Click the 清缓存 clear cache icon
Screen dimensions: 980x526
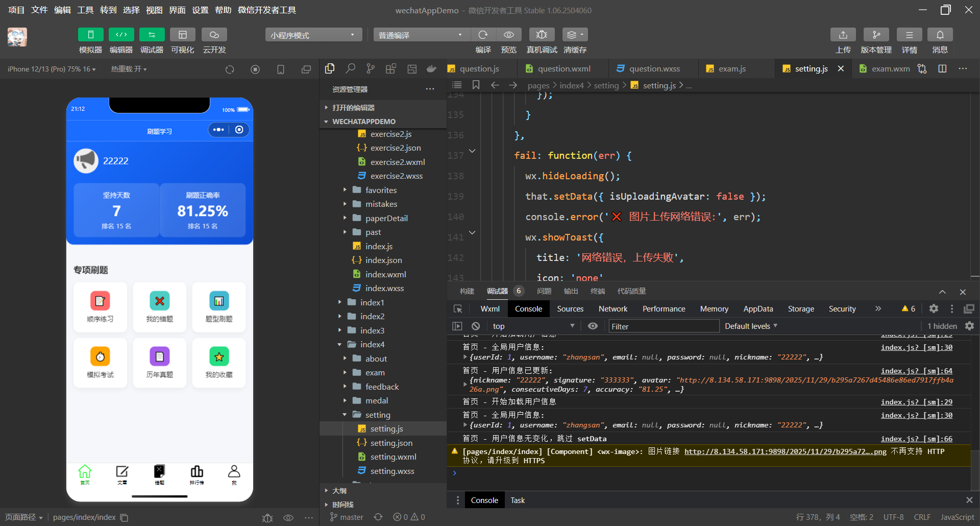tap(575, 35)
